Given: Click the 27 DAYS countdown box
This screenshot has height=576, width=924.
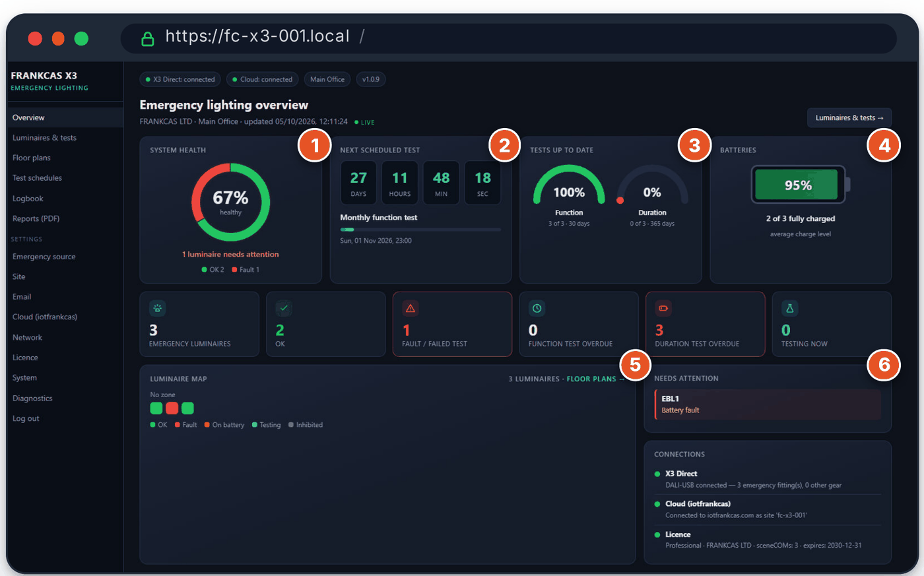Looking at the screenshot, I should pos(358,183).
